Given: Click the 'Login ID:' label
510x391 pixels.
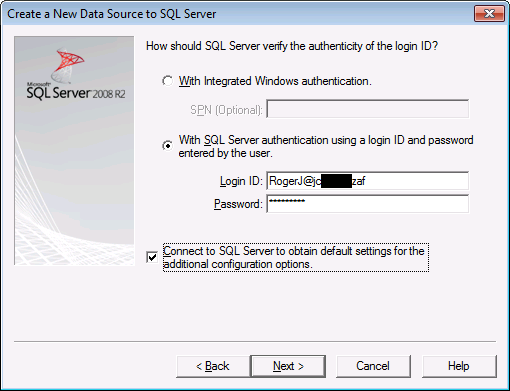Looking at the screenshot, I should coord(241,181).
